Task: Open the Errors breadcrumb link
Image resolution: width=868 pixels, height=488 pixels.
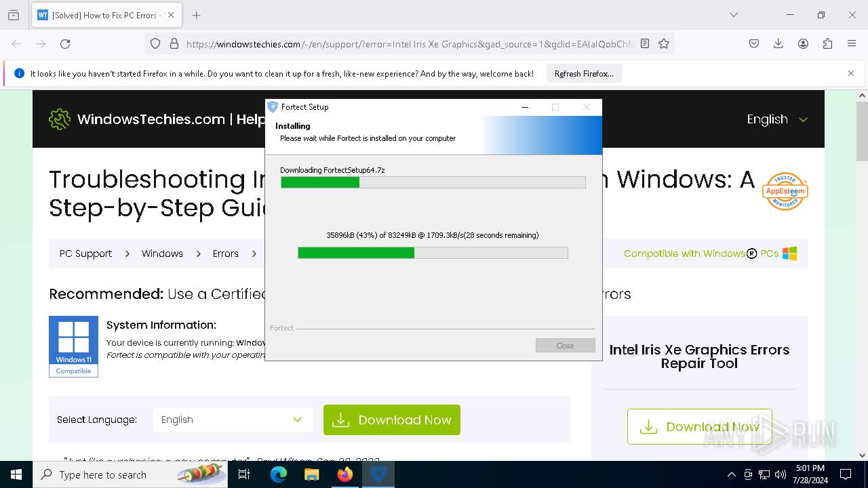Action: [225, 253]
